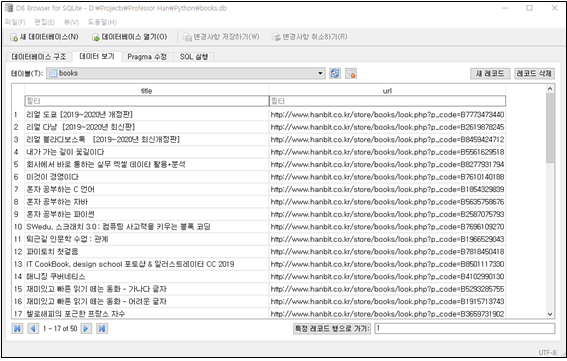Click the 특정 레코드 행으로 가기 button
The width and height of the screenshot is (567, 361).
point(332,328)
